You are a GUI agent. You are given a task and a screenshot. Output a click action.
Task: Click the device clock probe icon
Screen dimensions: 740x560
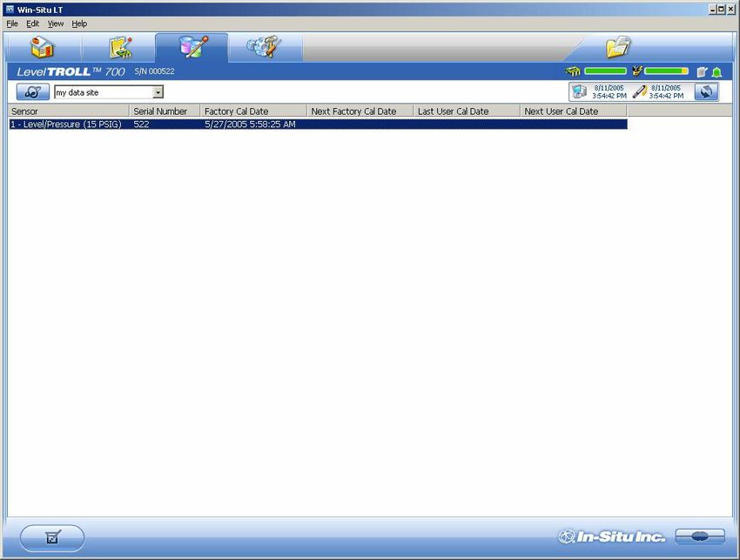point(640,91)
